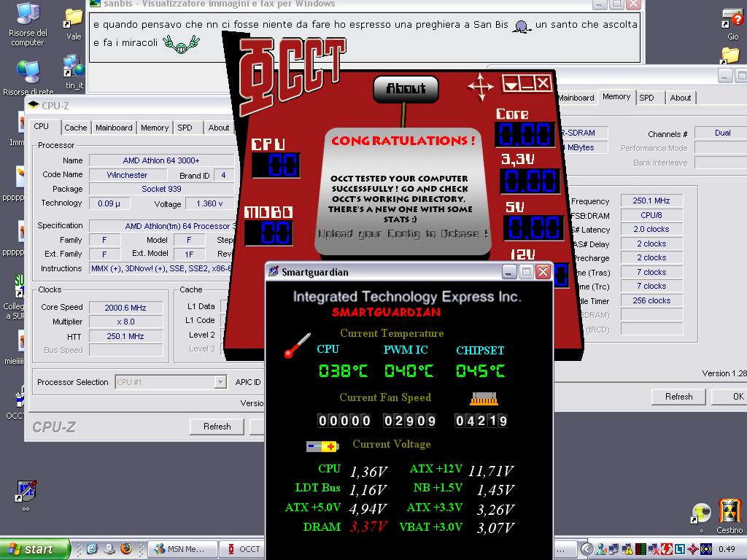
Task: Open About tab in processor CPU-Z window
Action: click(219, 128)
